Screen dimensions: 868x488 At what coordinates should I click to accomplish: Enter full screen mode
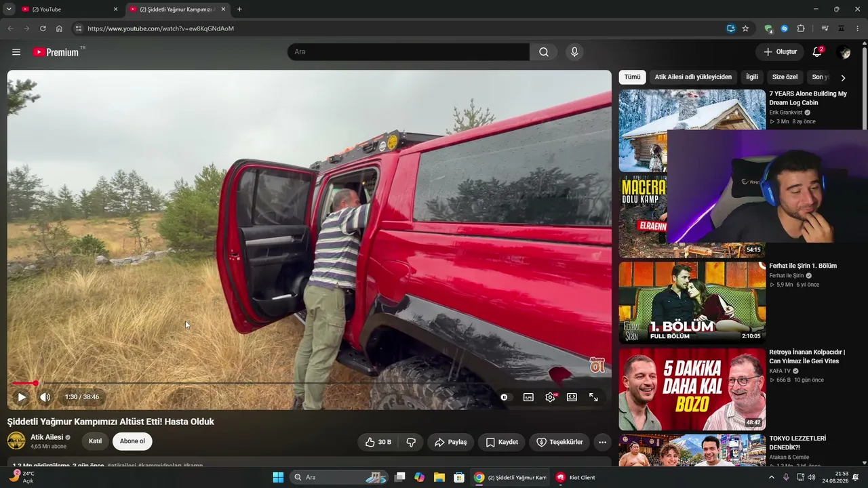click(593, 397)
